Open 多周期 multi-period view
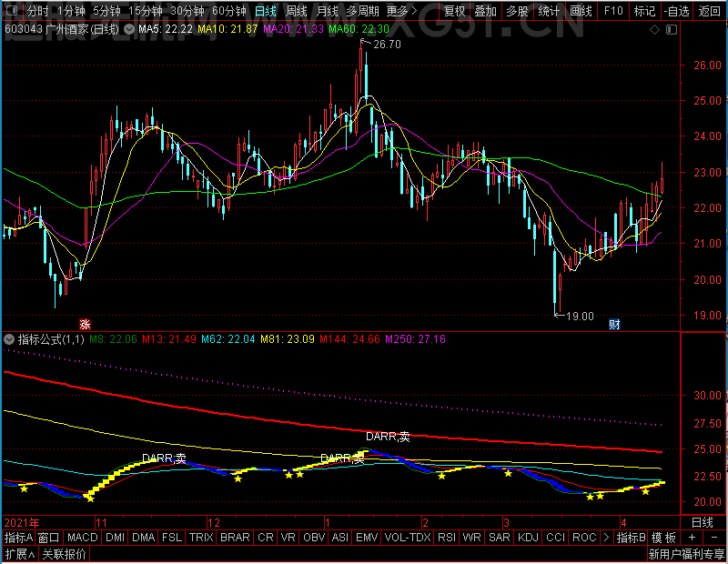Viewport: 728px width, 564px height. [x=362, y=11]
